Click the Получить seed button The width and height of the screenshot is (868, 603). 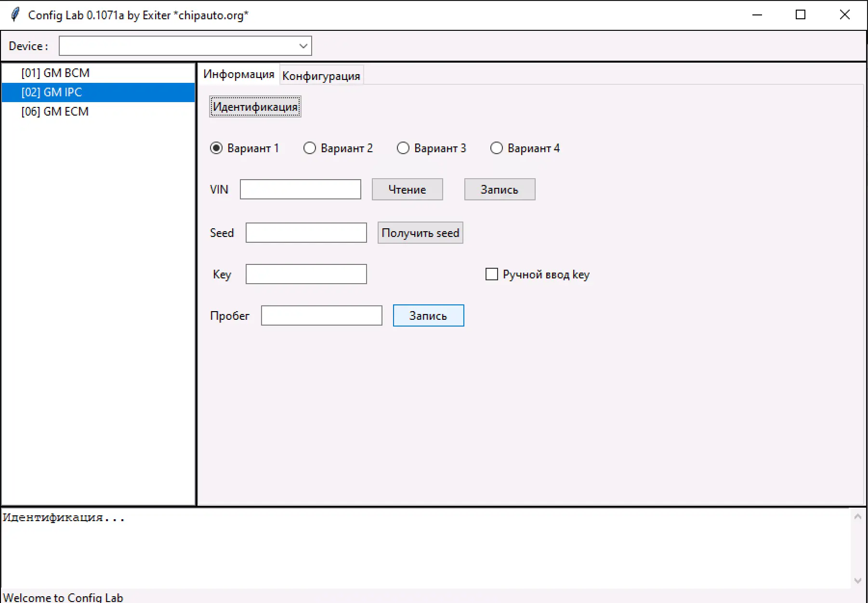420,233
